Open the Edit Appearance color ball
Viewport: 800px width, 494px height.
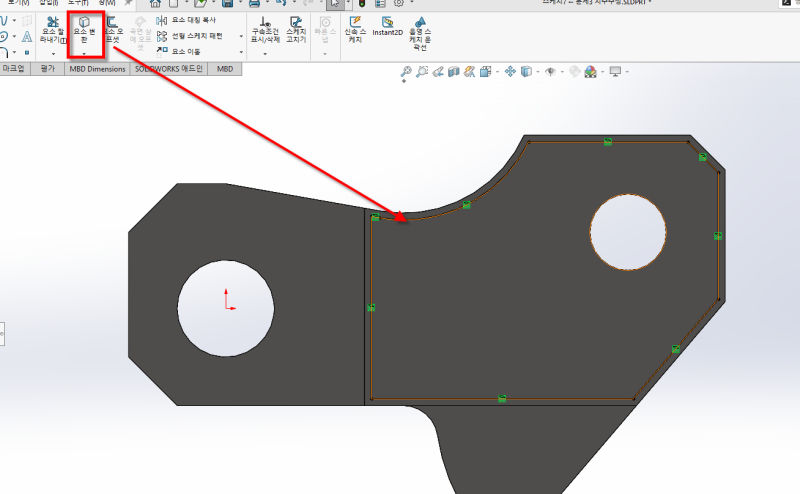point(590,72)
